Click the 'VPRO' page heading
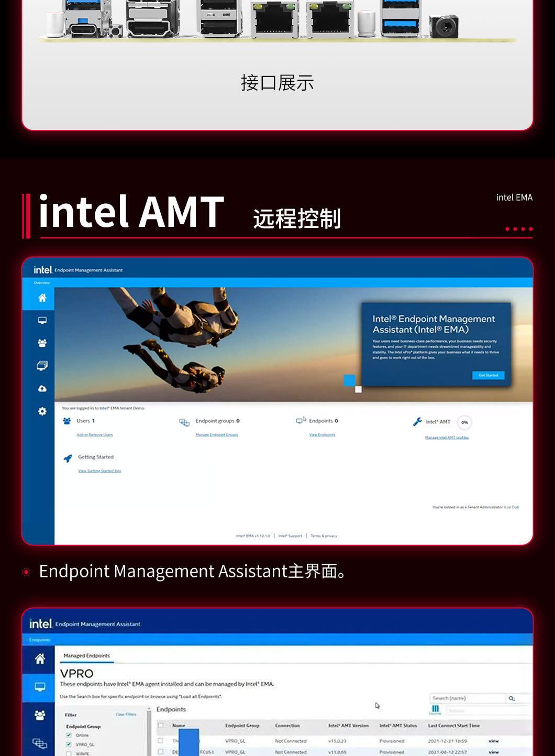This screenshot has height=756, width=555. 76,673
